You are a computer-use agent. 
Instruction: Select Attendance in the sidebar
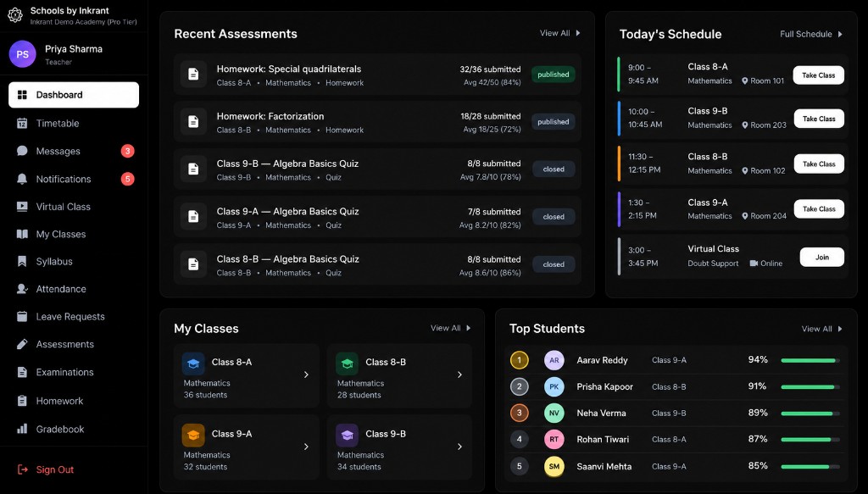pyautogui.click(x=74, y=289)
